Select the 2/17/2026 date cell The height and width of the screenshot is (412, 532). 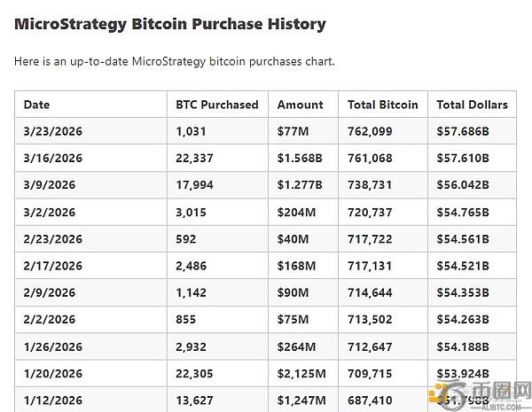pyautogui.click(x=52, y=266)
